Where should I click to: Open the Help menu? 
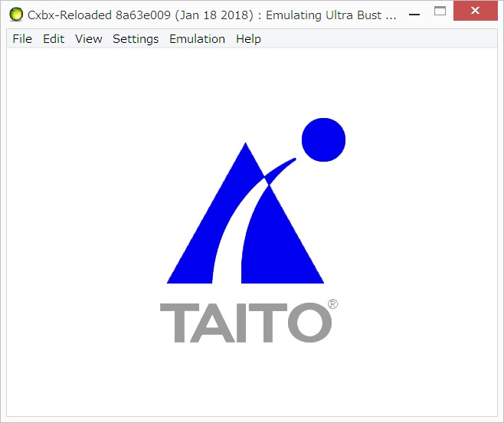[x=248, y=39]
